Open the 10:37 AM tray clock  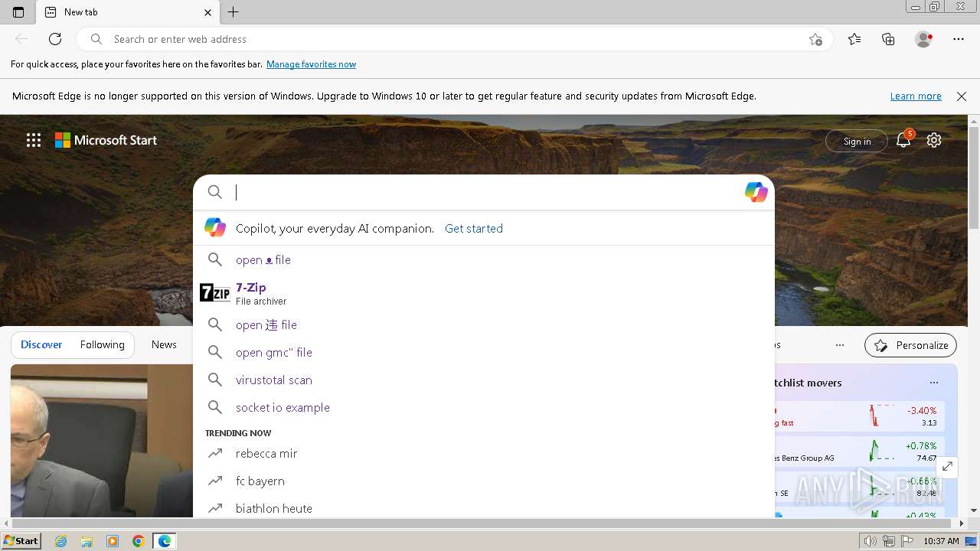tap(941, 541)
